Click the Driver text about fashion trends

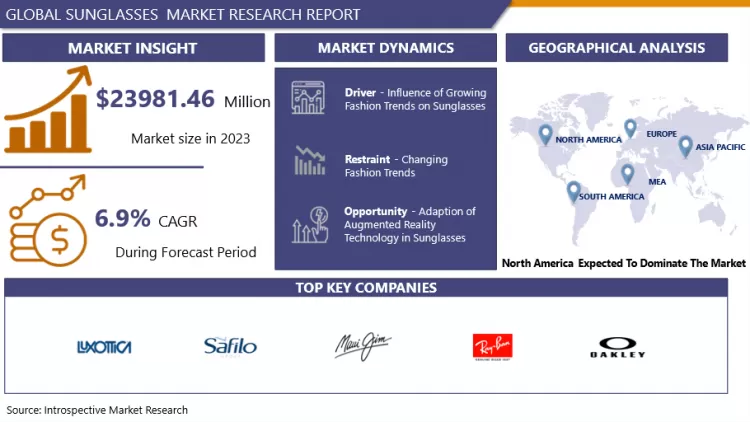coord(415,99)
